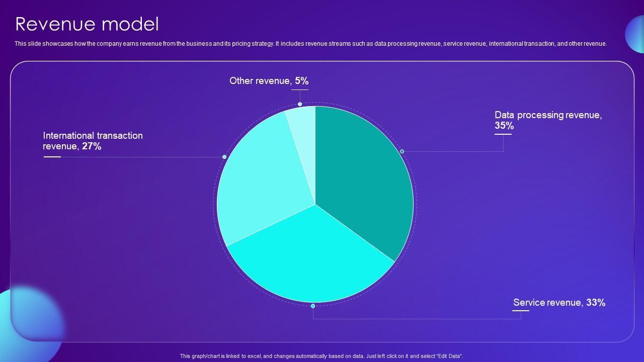Select the "Data processing revenue, 35%" label

pos(548,120)
